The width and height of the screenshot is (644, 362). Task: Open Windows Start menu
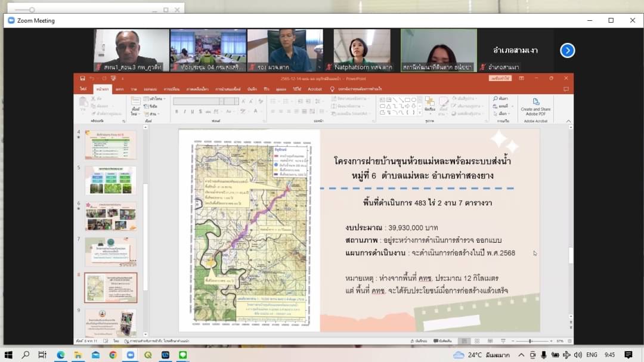[8, 355]
